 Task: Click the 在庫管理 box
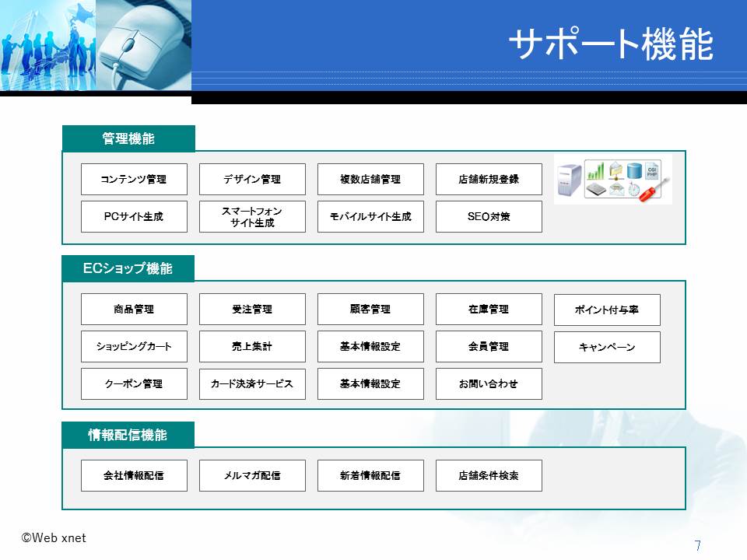coord(489,309)
